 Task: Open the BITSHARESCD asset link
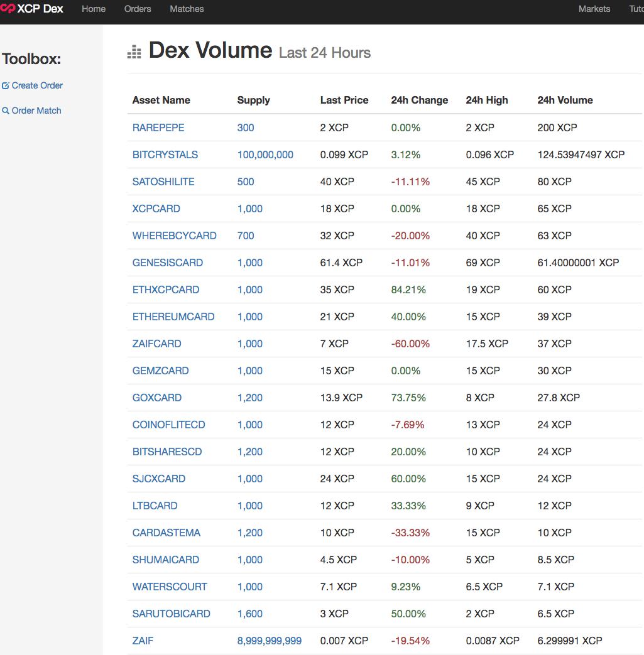pos(167,452)
